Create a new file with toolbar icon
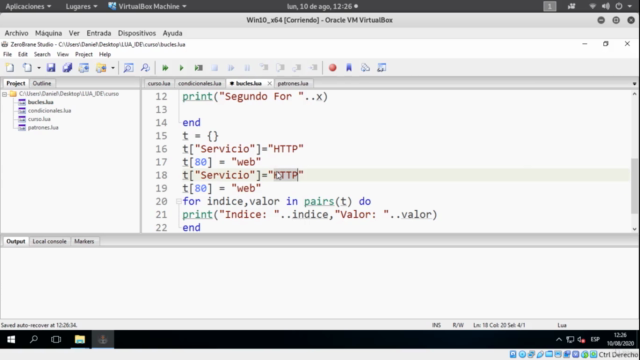Image resolution: width=640 pixels, height=360 pixels. pyautogui.click(x=10, y=68)
